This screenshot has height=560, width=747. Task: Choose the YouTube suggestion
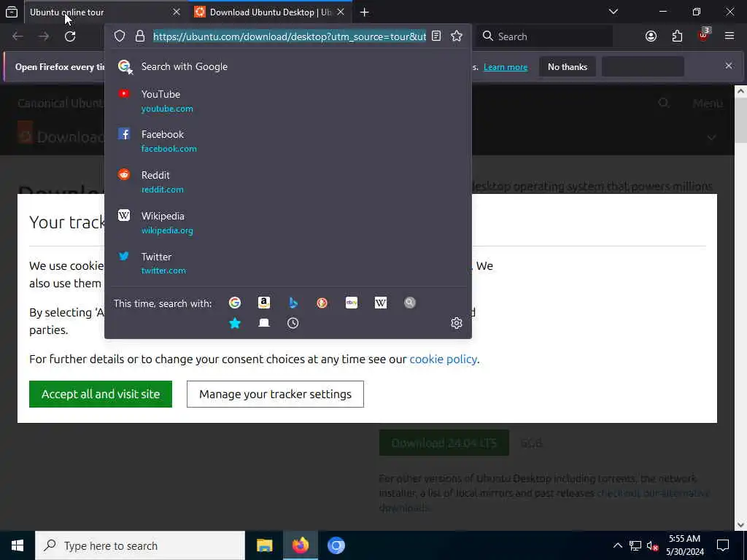point(287,101)
